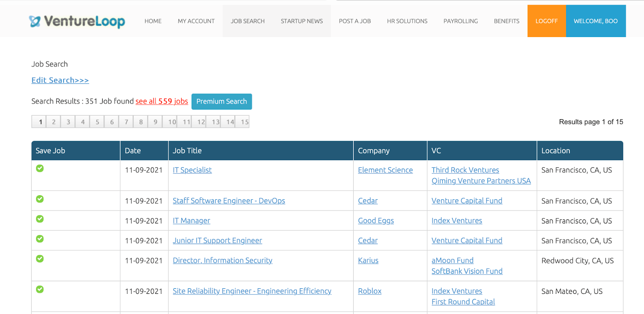Go to results page 3
The image size is (644, 314).
tap(68, 122)
